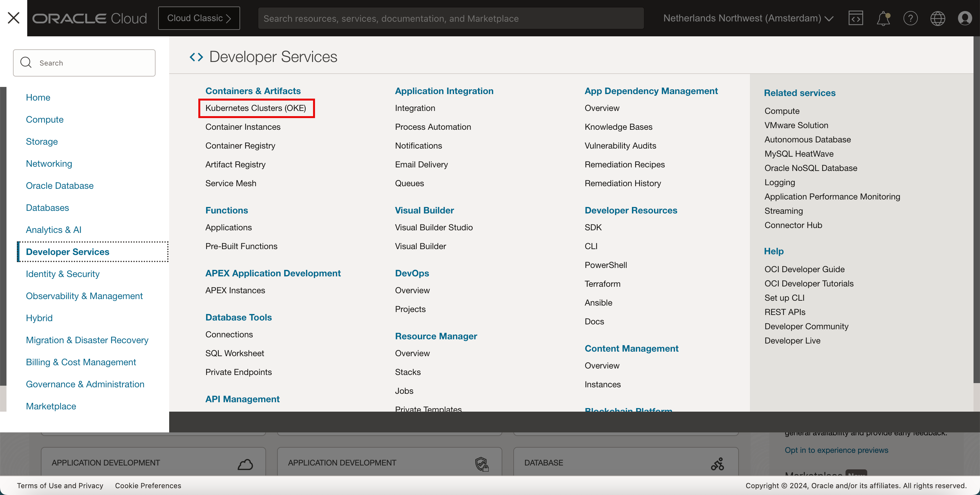Open the user profile avatar icon

pos(965,18)
